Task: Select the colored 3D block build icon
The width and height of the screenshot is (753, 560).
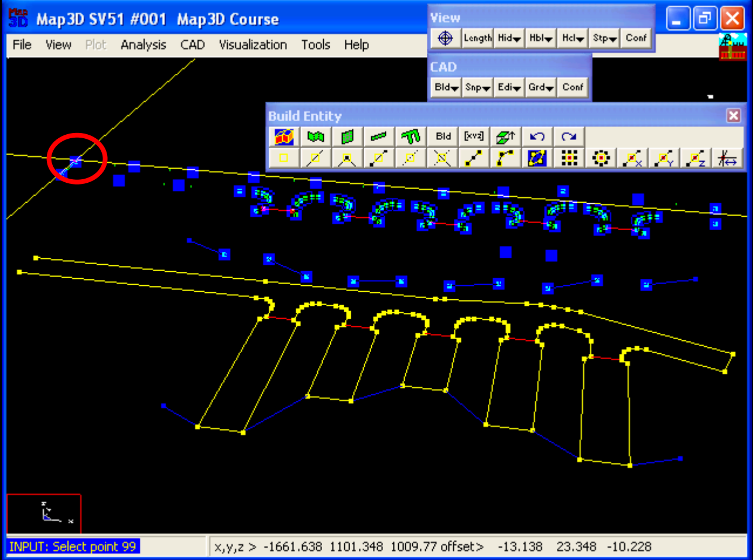Action: (284, 136)
